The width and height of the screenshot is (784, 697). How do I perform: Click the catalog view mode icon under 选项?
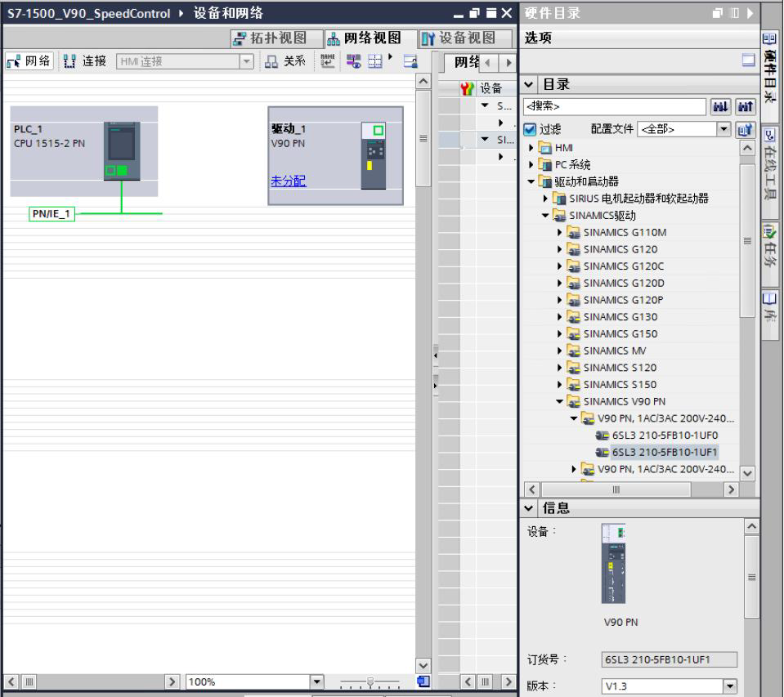click(749, 60)
